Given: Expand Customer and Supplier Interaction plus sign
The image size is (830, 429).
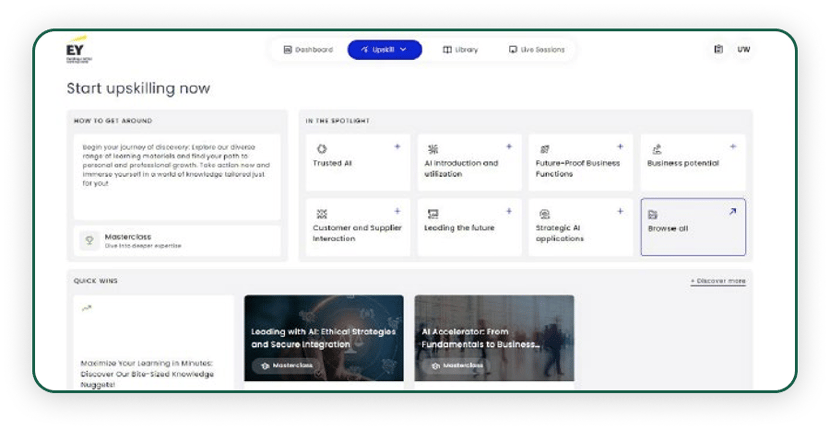Looking at the screenshot, I should pos(397,211).
